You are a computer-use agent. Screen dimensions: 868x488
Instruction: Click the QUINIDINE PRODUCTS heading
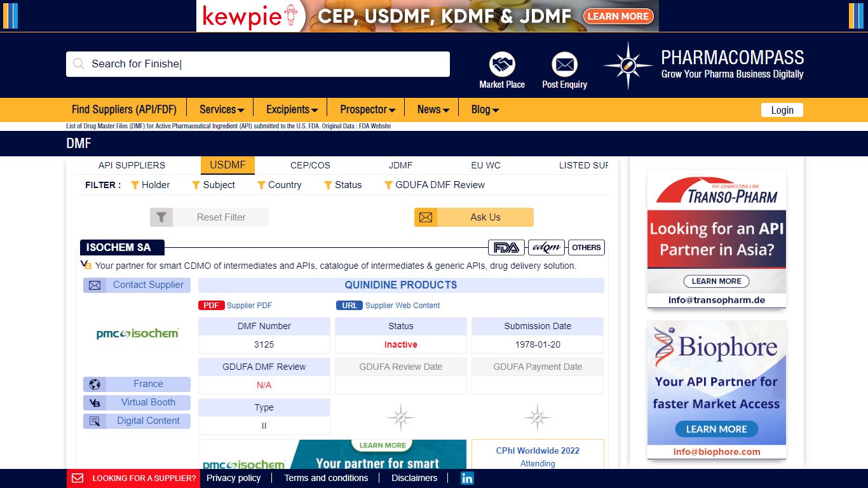click(401, 285)
